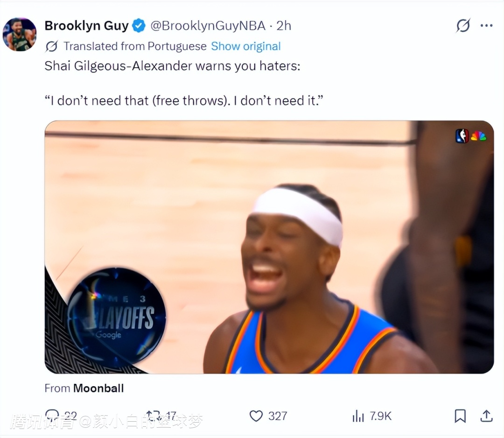The width and height of the screenshot is (504, 438).
Task: Like the post with the heart icon
Action: (256, 416)
